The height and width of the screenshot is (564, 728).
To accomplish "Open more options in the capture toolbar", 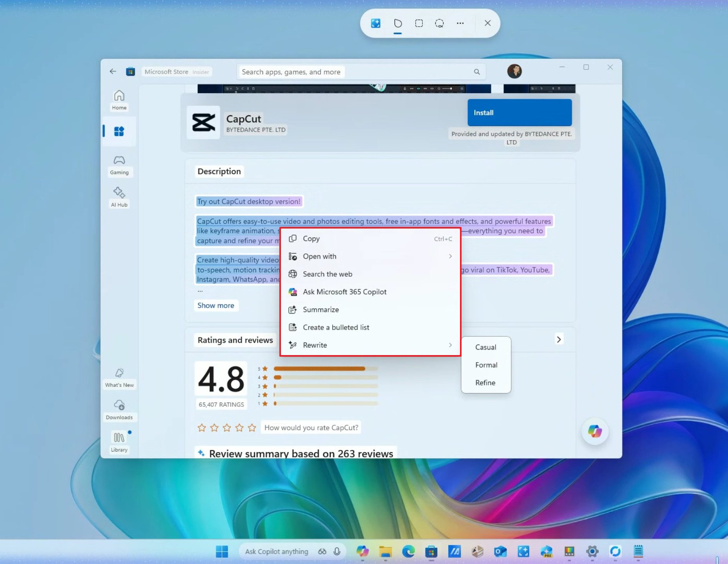I will tap(460, 23).
